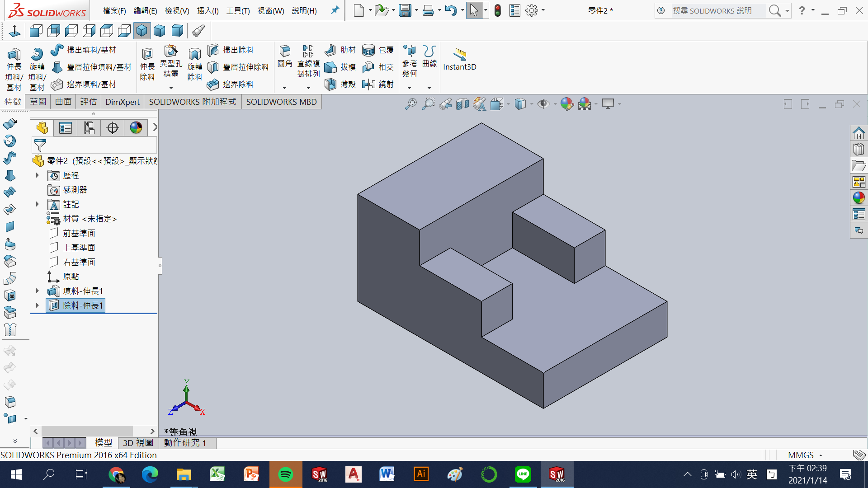Switch to the 草圖 sketch tab
Viewport: 868px width, 488px height.
click(38, 102)
